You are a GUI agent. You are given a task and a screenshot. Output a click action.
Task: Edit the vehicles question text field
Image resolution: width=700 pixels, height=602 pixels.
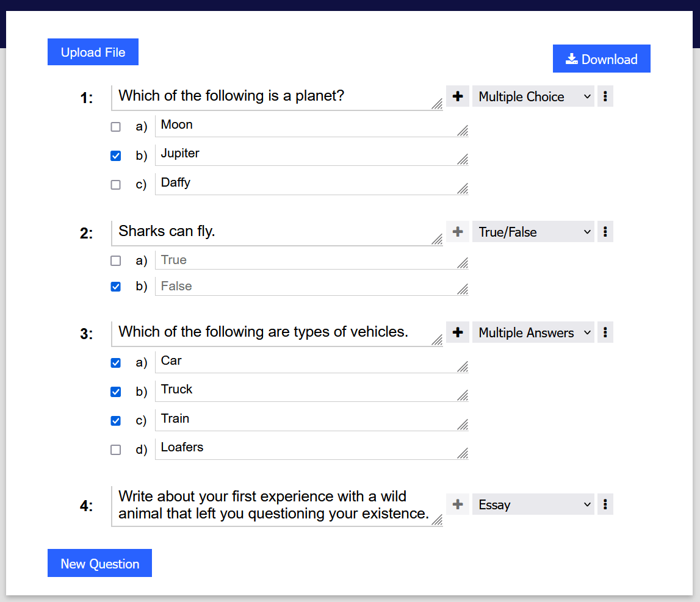click(x=277, y=334)
